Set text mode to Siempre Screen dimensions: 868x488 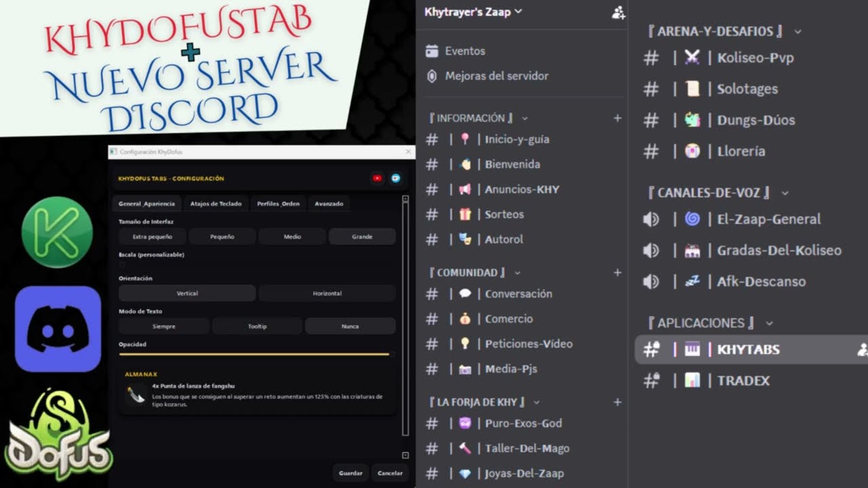[164, 326]
